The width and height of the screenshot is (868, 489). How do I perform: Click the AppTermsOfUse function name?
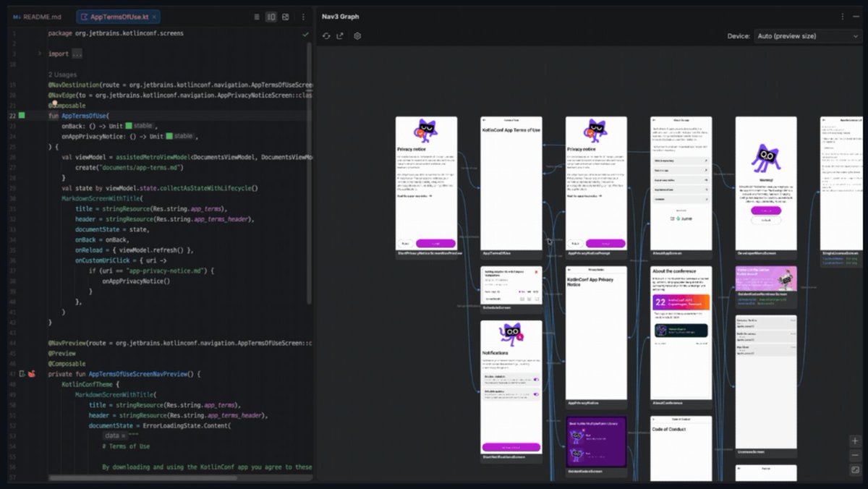84,116
